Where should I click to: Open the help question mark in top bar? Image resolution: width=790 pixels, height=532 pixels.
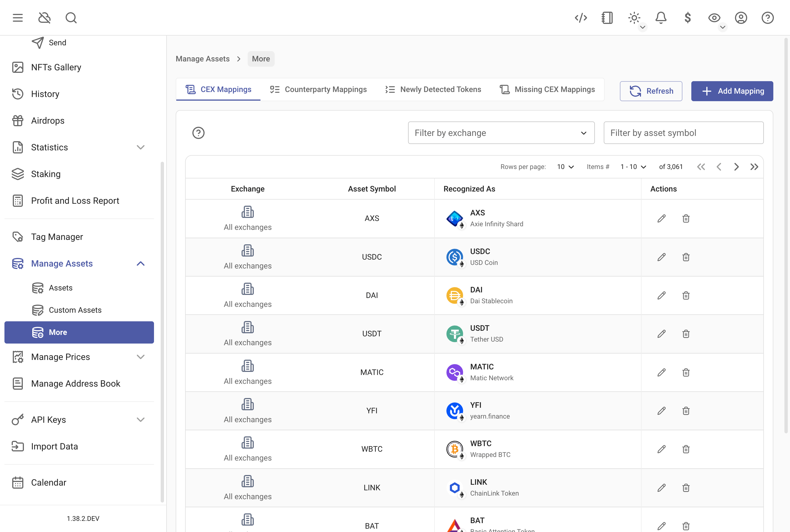point(767,18)
